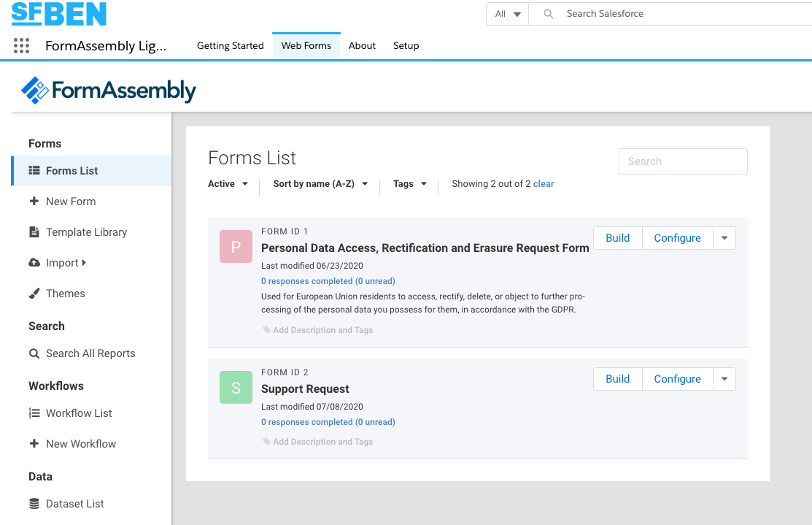The image size is (812, 525).
Task: Click Build for Personal Data form
Action: 618,238
